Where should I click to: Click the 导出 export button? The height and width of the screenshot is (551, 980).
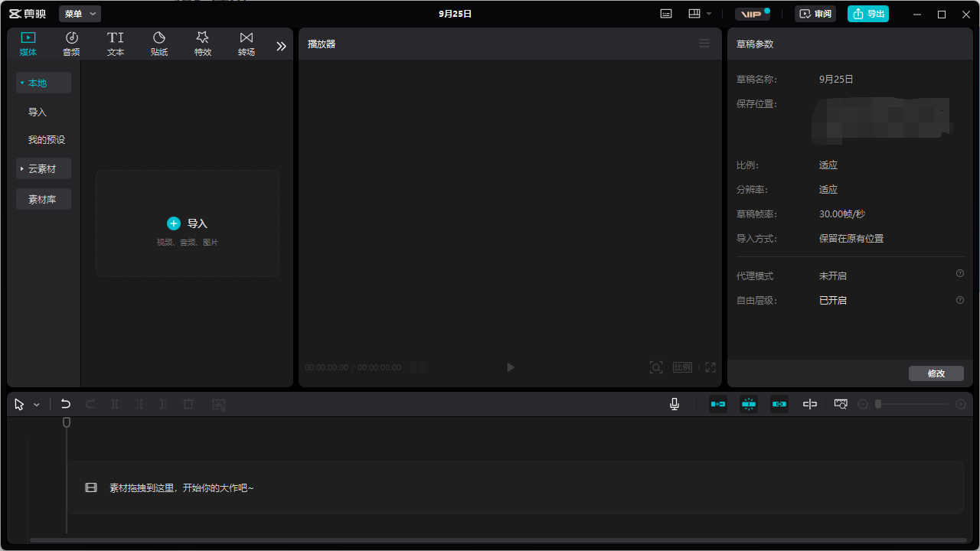tap(867, 14)
